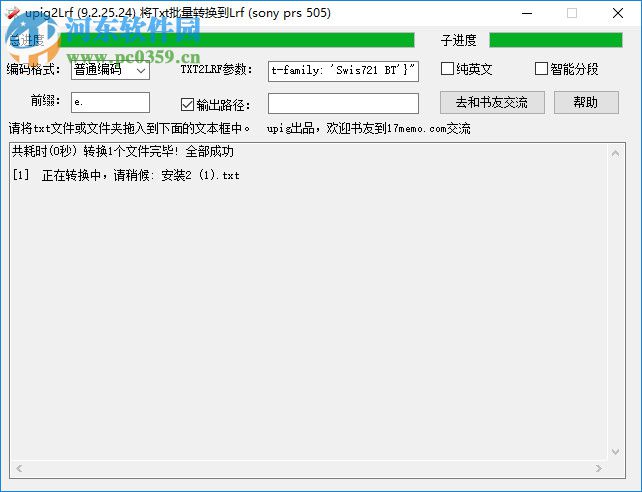642x492 pixels.
Task: Click the 编码格式 label
Action: (33, 69)
